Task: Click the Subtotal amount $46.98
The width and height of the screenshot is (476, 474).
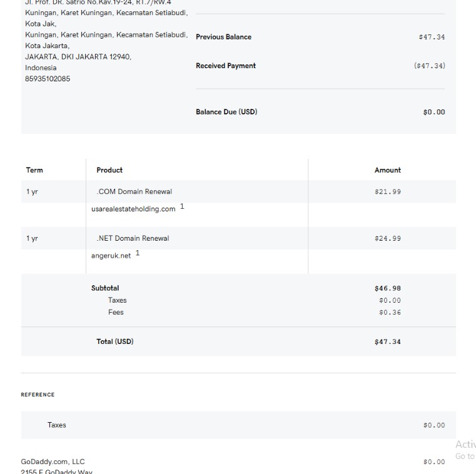Action: (388, 289)
